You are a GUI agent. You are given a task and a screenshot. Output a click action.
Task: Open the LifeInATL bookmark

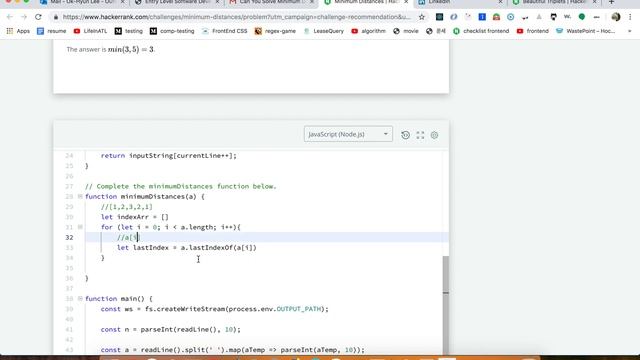(90, 31)
